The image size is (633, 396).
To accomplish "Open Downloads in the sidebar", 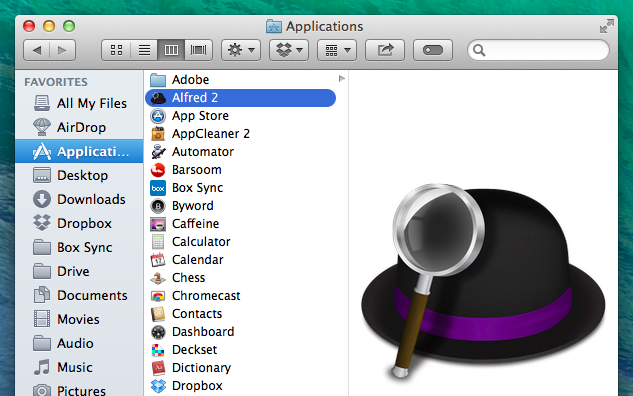I will 79,199.
